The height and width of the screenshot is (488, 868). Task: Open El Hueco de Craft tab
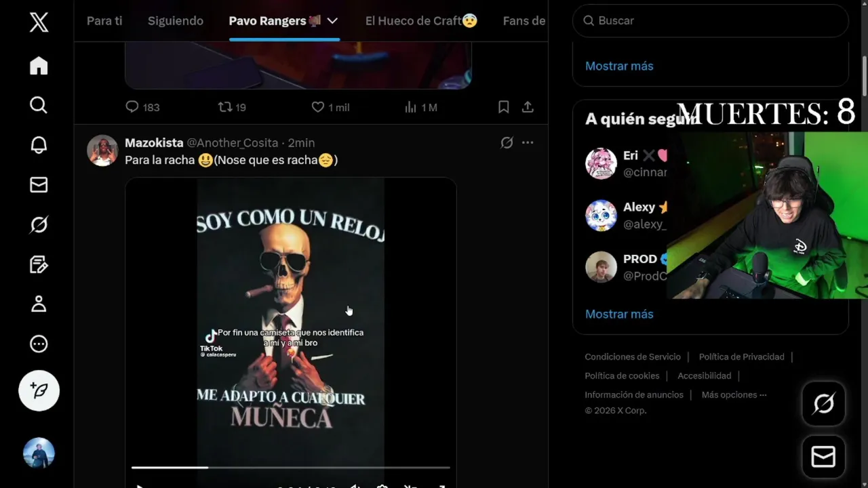pos(421,21)
